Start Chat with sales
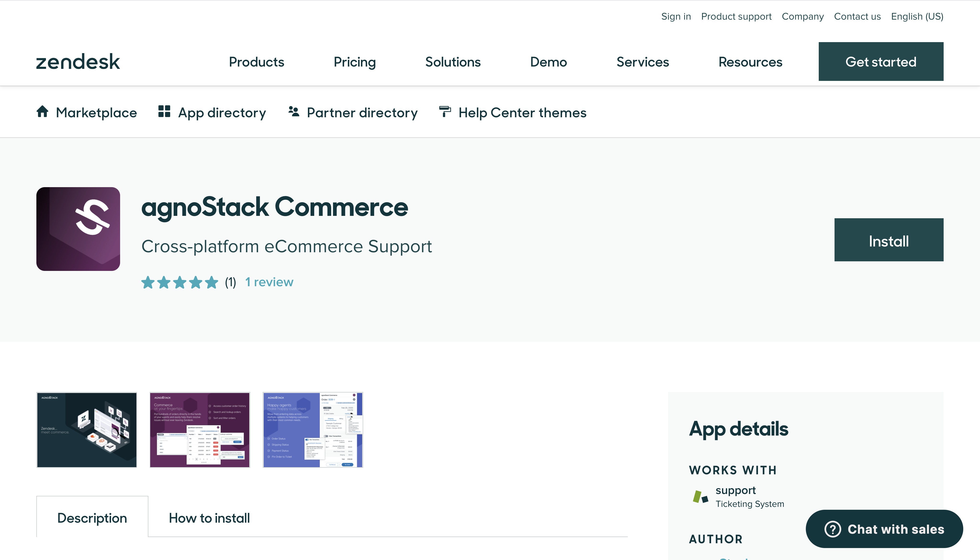Image resolution: width=980 pixels, height=560 pixels. [x=884, y=529]
